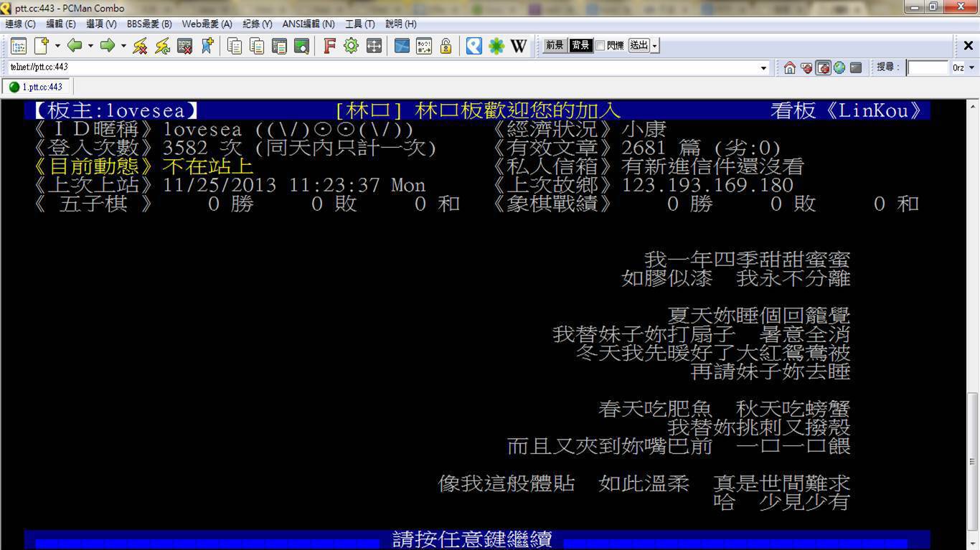Select the 背景 background color button
This screenshot has height=550, width=980.
(x=580, y=46)
